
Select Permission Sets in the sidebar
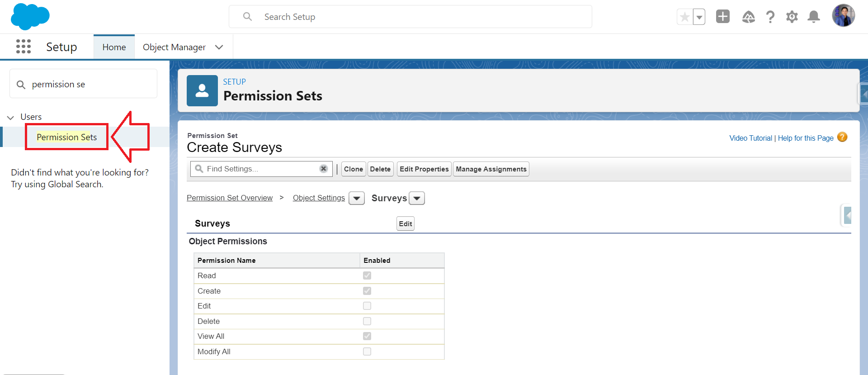click(x=66, y=137)
